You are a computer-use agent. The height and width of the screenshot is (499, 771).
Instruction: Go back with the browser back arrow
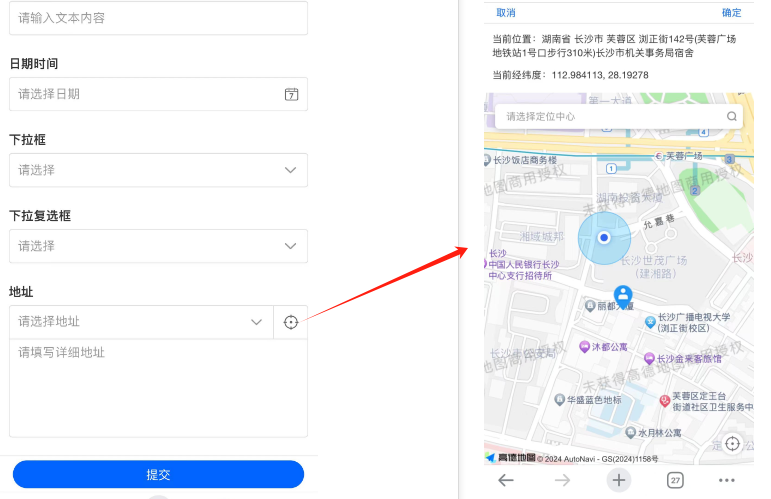click(506, 480)
